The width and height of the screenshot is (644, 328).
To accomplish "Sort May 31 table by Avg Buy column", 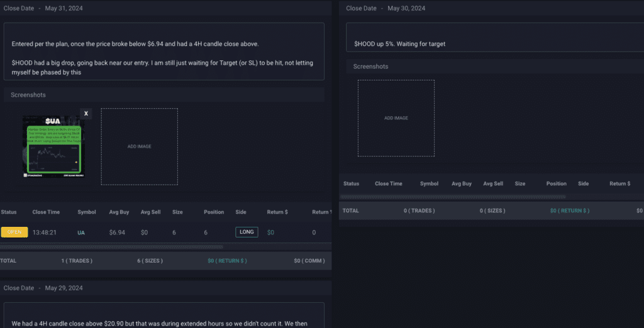I will point(119,212).
